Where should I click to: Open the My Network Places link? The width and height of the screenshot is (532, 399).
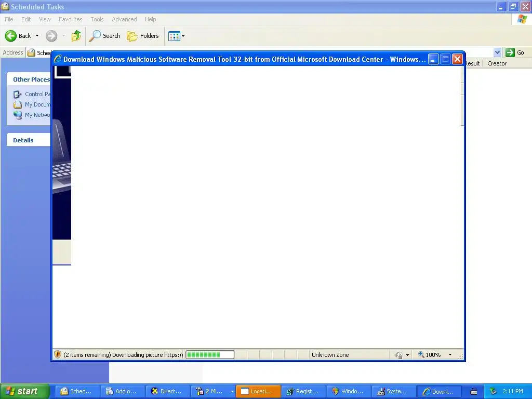[32, 115]
